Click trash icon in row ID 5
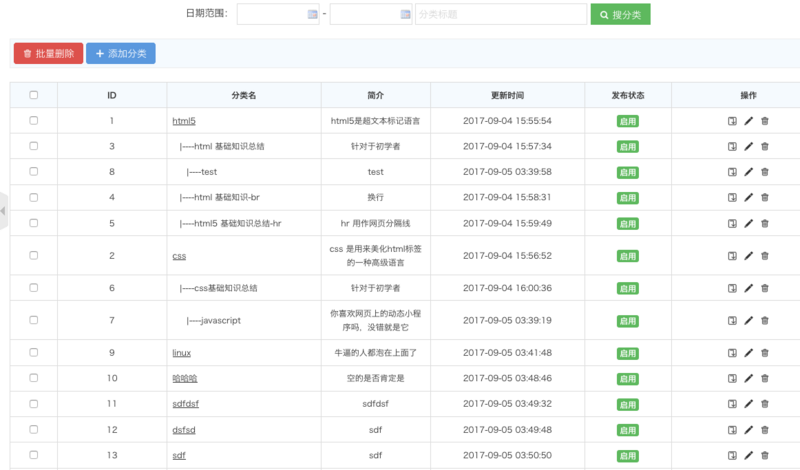This screenshot has width=800, height=470. click(765, 224)
